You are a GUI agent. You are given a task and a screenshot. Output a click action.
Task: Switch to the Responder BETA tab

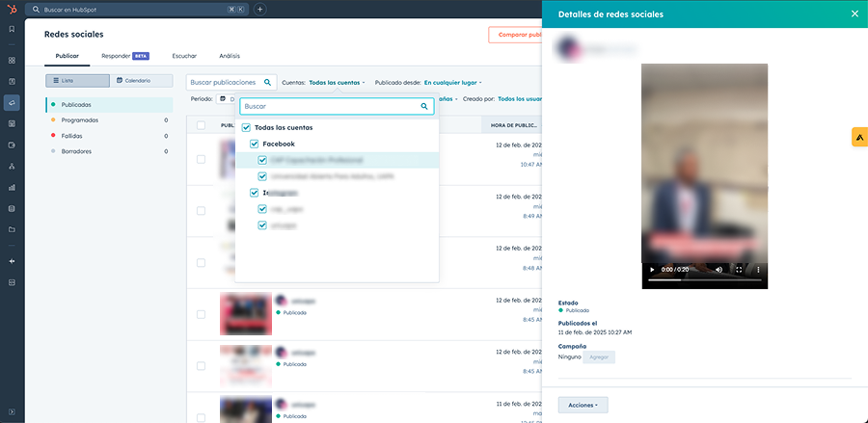tap(125, 56)
